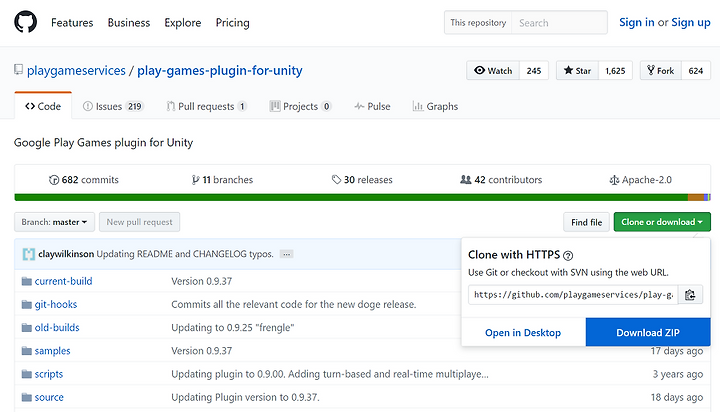View the 1,625 stargazers count
This screenshot has width=720, height=412.
tap(615, 70)
